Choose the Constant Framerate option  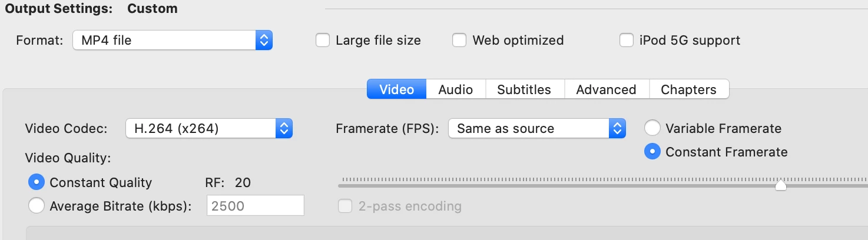pyautogui.click(x=652, y=152)
